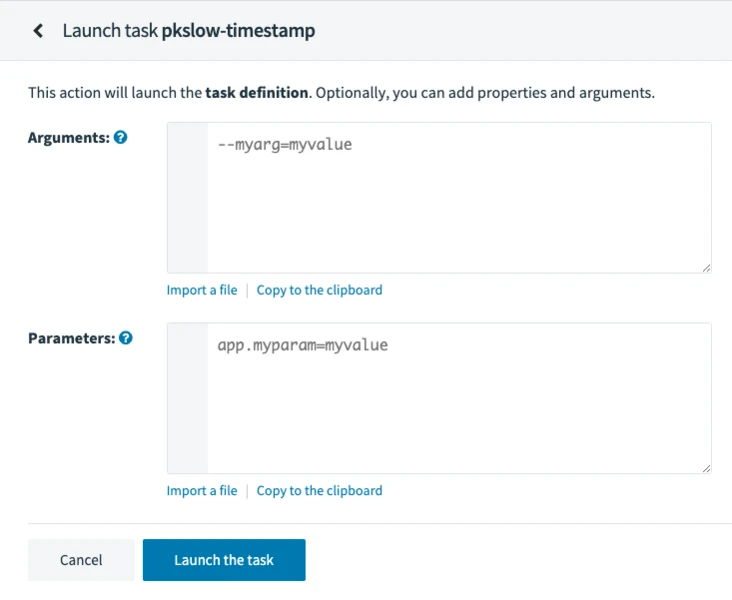The image size is (732, 600).
Task: Click the Arguments field label
Action: [x=68, y=138]
